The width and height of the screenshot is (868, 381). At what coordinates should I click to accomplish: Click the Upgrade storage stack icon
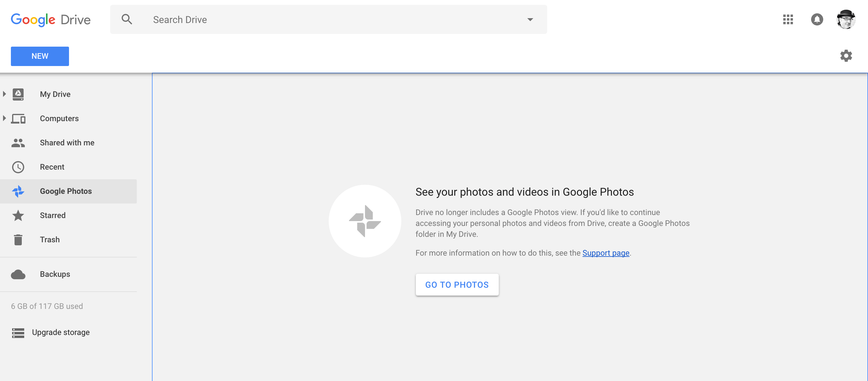click(18, 333)
